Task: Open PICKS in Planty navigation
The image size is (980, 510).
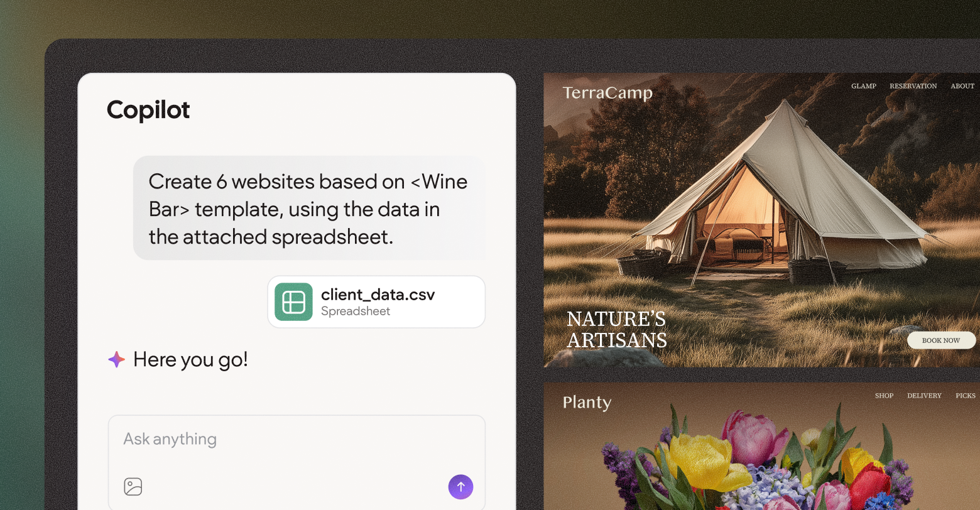Action: (x=966, y=396)
